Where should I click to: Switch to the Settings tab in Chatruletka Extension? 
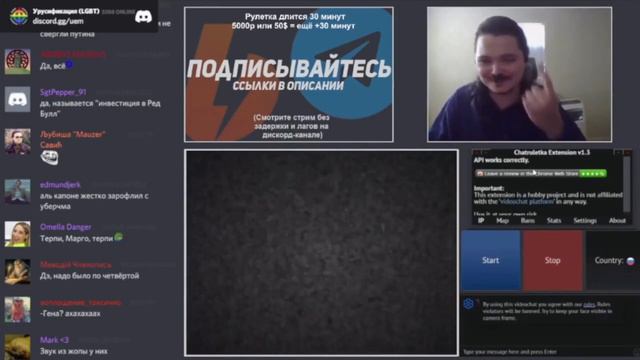[585, 220]
